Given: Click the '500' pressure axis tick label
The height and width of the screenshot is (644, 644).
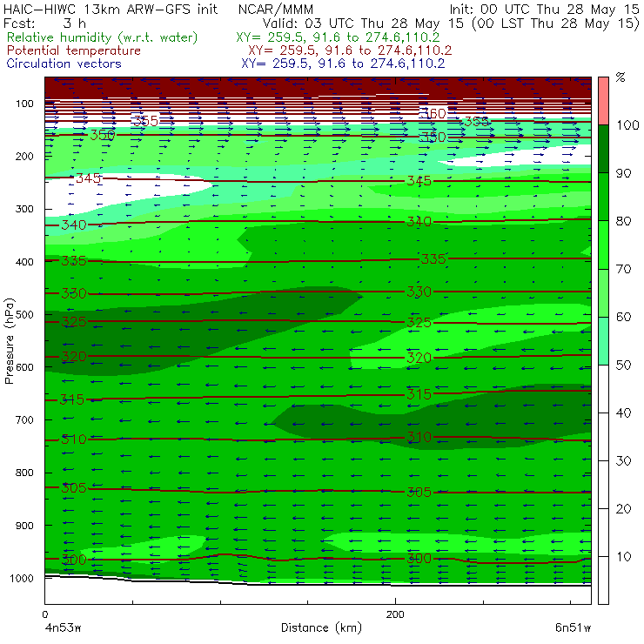Looking at the screenshot, I should point(24,315).
